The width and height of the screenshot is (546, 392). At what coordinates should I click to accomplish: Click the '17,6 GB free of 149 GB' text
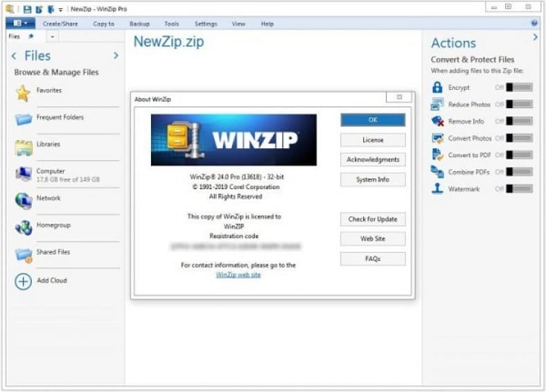click(x=68, y=179)
